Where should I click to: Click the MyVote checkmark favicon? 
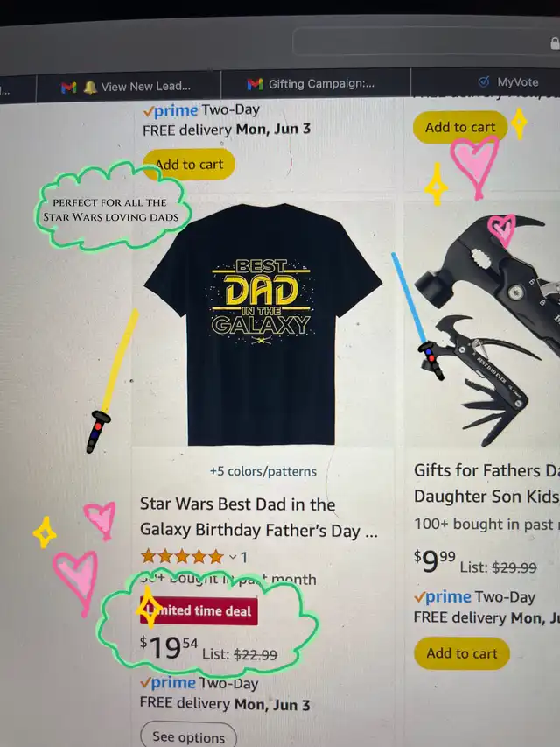pyautogui.click(x=484, y=82)
